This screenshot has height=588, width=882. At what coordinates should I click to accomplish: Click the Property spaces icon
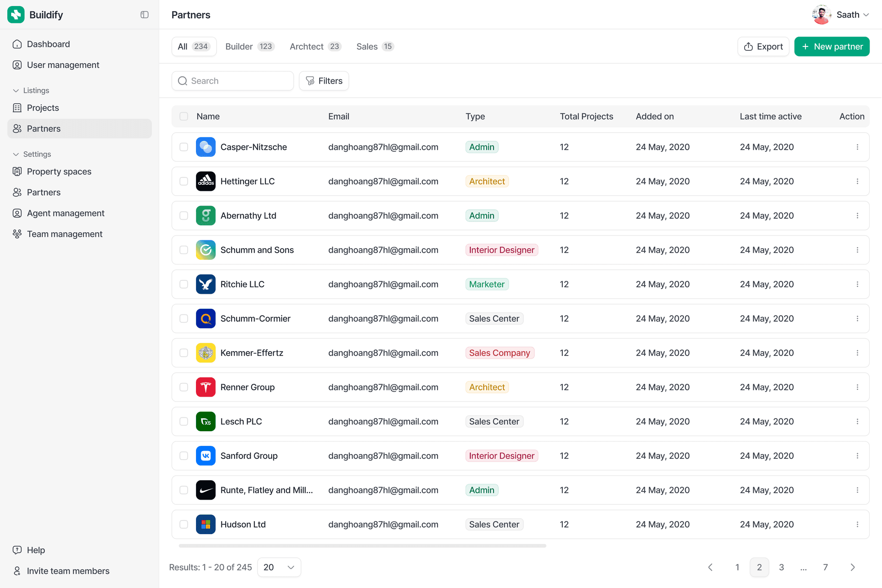coord(17,171)
